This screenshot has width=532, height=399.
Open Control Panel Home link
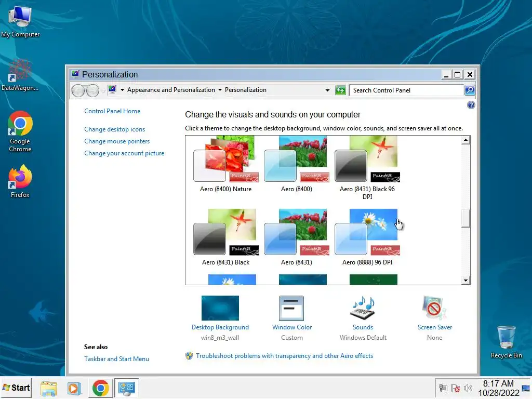(112, 111)
